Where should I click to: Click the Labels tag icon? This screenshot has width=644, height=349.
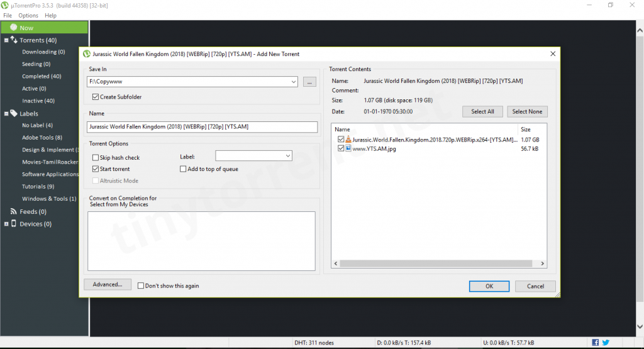tap(14, 113)
